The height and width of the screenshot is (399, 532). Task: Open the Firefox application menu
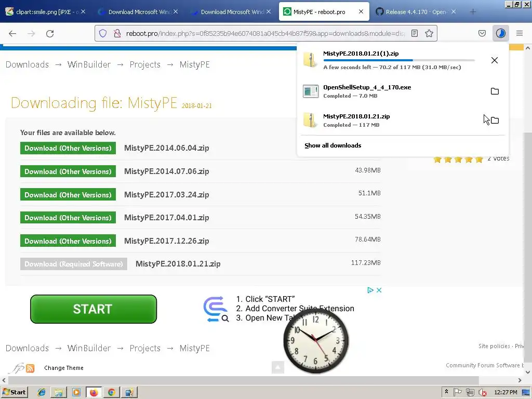520,33
